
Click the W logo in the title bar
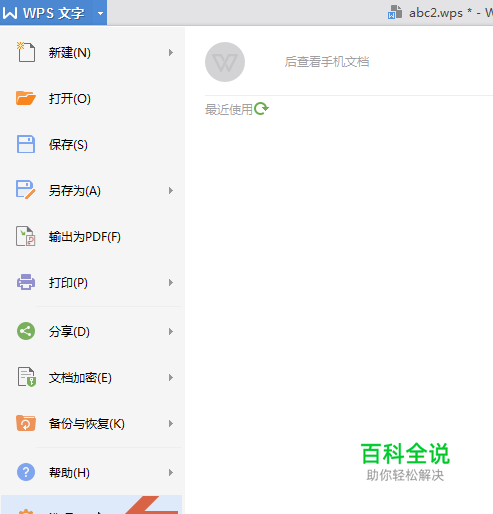[10, 13]
